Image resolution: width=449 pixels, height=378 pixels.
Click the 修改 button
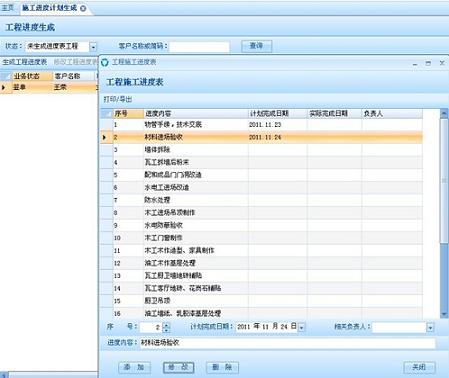pos(178,367)
